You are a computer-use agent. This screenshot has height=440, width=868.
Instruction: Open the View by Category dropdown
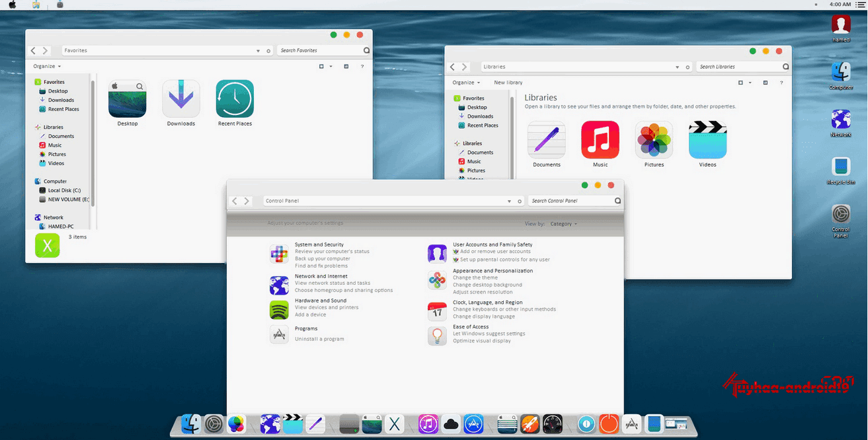[563, 224]
